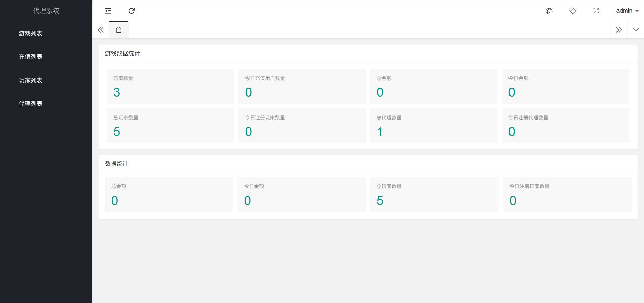
Task: Open 游戏列表 in the sidebar
Action: tap(31, 33)
